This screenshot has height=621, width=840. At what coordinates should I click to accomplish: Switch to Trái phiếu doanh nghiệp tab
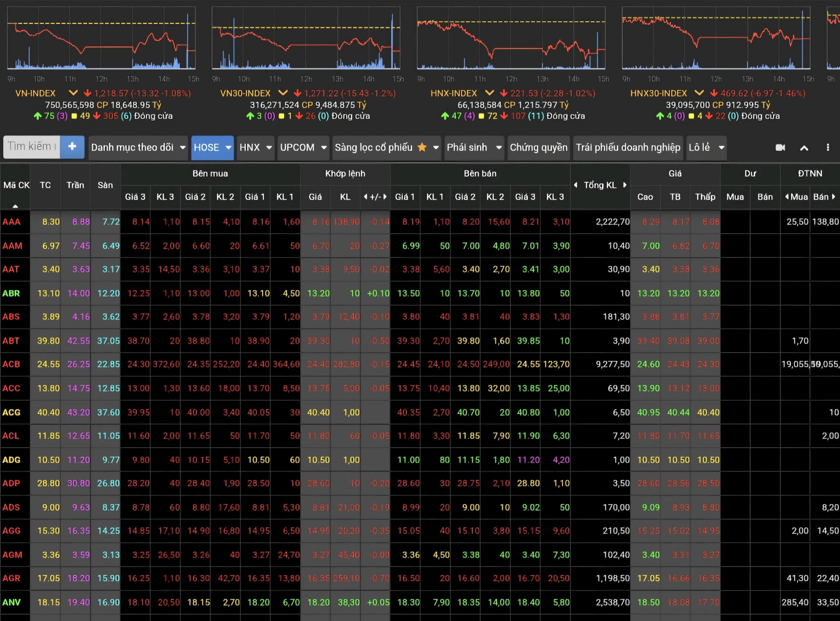coord(628,147)
